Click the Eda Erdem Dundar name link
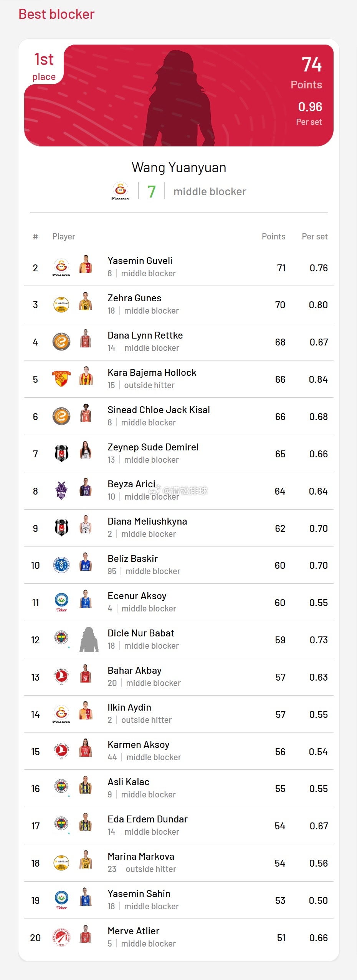The width and height of the screenshot is (357, 980). [147, 819]
